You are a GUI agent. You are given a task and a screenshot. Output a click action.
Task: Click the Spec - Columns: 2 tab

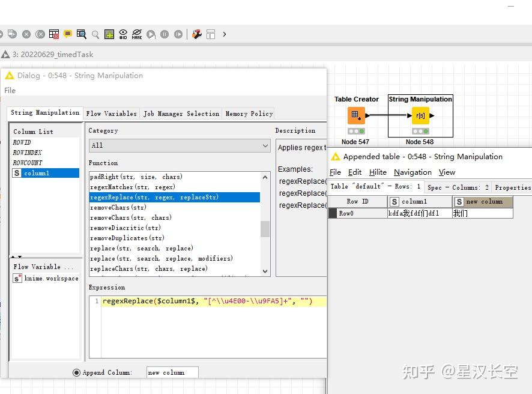(x=458, y=187)
